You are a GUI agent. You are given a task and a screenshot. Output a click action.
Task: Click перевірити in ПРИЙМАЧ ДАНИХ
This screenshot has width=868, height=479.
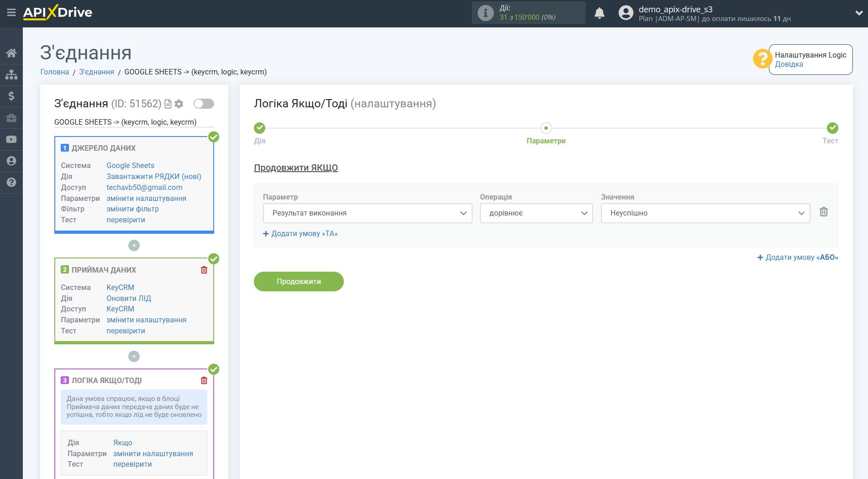(x=126, y=331)
